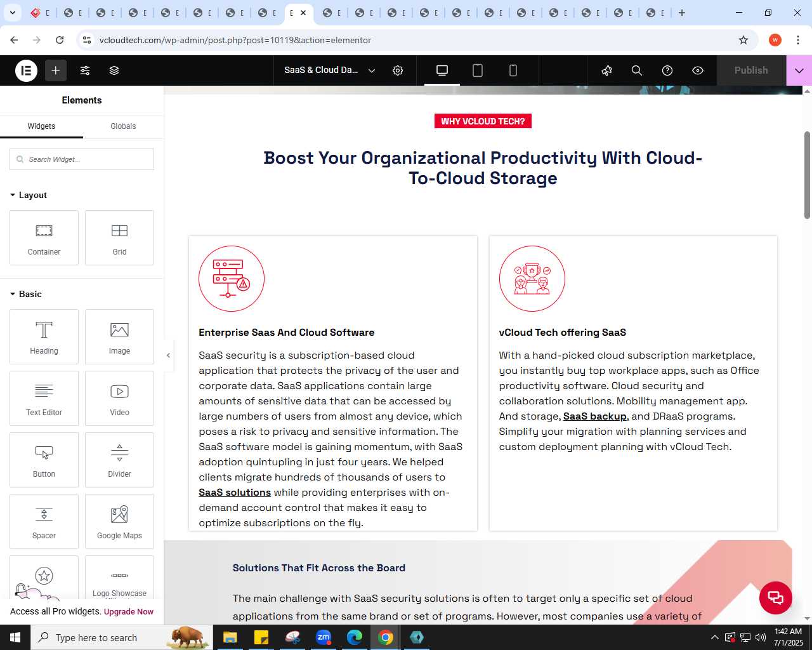Open the Help question mark icon
Image resolution: width=812 pixels, height=650 pixels.
point(667,70)
